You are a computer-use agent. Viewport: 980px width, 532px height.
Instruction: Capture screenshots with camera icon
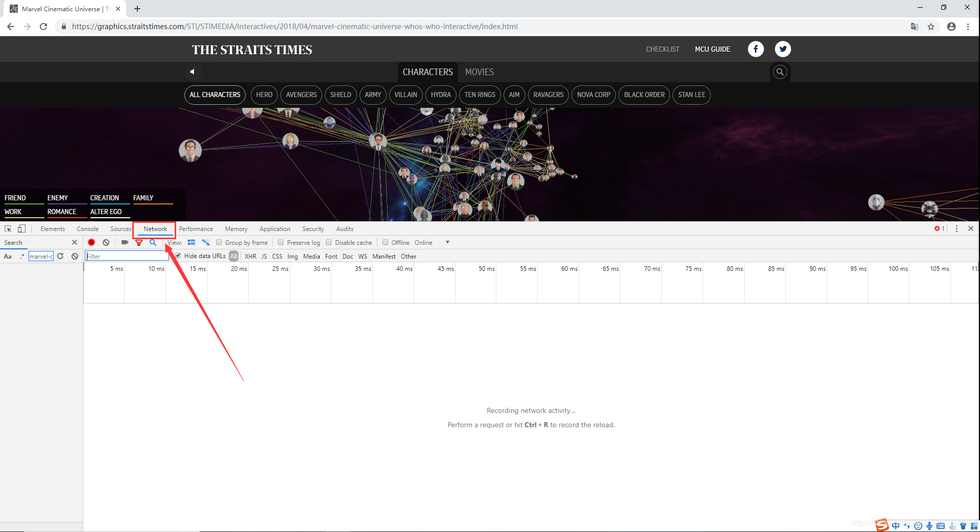pyautogui.click(x=125, y=243)
